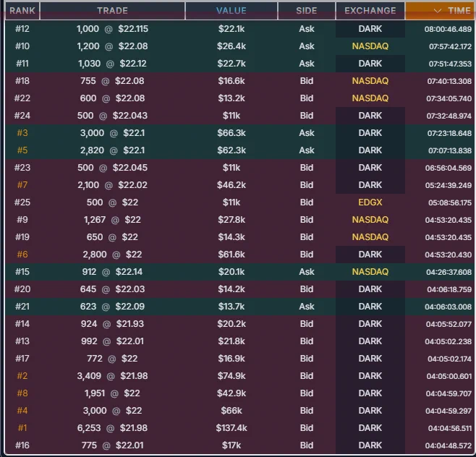Click trade 1,267 @ $22
The width and height of the screenshot is (476, 457).
pos(112,220)
